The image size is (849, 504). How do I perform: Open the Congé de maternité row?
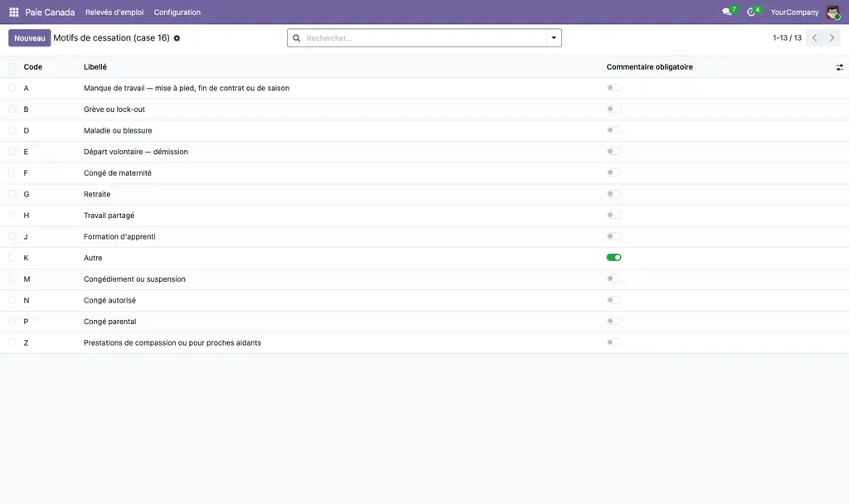(x=424, y=172)
